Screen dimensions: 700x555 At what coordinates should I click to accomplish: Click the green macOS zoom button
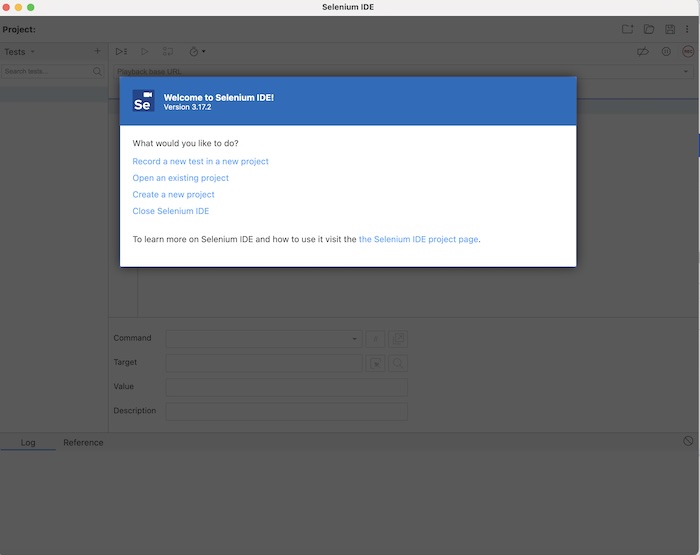coord(30,7)
